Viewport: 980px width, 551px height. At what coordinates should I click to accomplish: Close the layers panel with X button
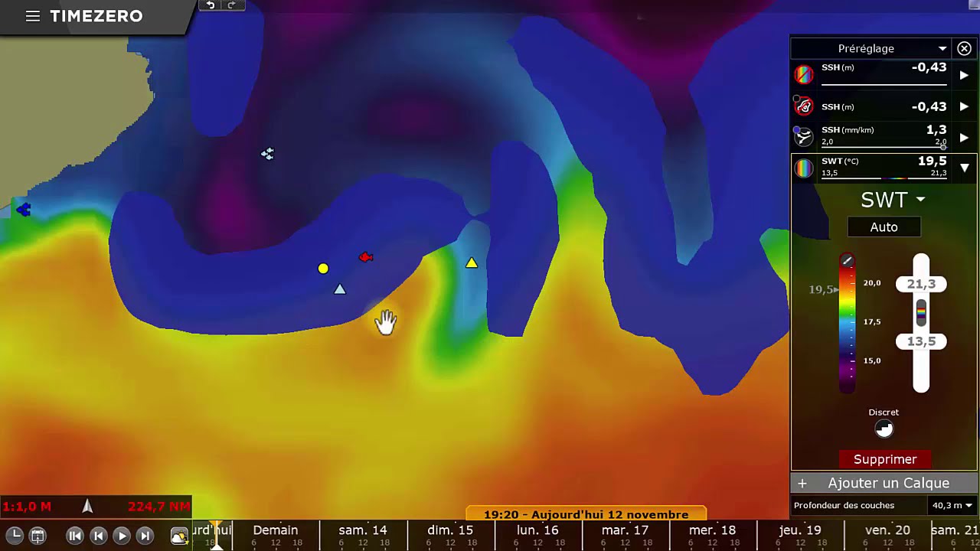point(964,48)
